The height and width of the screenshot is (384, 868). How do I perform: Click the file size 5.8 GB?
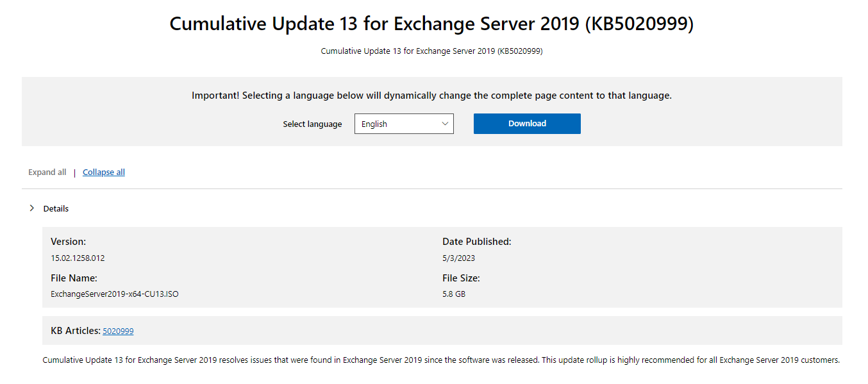pos(454,294)
